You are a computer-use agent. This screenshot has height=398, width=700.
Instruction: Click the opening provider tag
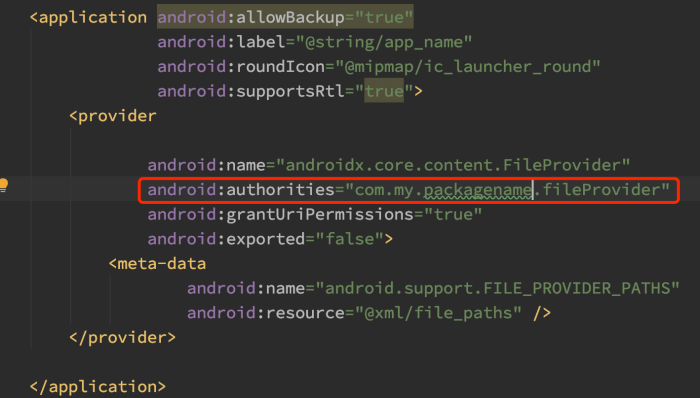coord(113,116)
